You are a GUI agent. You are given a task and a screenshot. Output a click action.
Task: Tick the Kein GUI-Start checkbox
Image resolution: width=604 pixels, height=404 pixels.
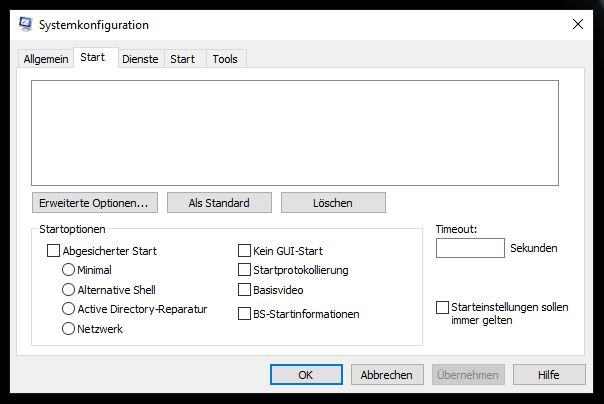pyautogui.click(x=244, y=251)
